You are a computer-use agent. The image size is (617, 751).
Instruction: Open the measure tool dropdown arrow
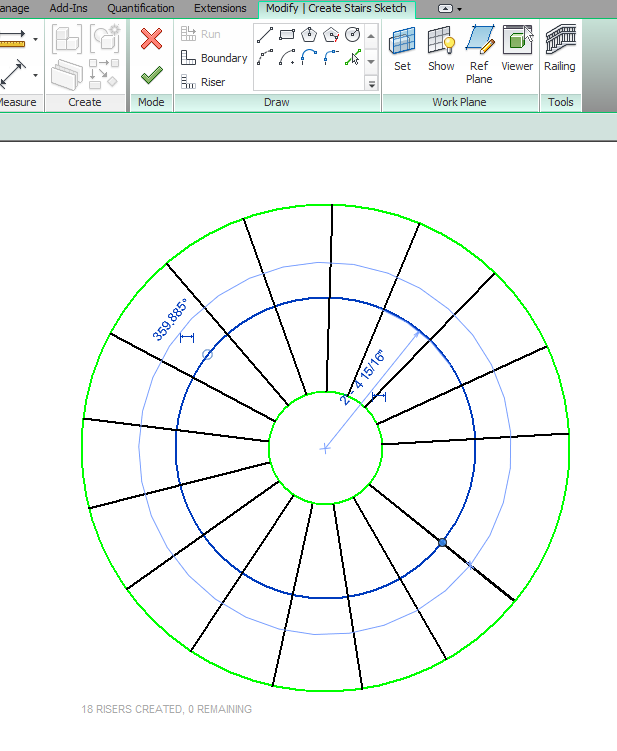(36, 40)
